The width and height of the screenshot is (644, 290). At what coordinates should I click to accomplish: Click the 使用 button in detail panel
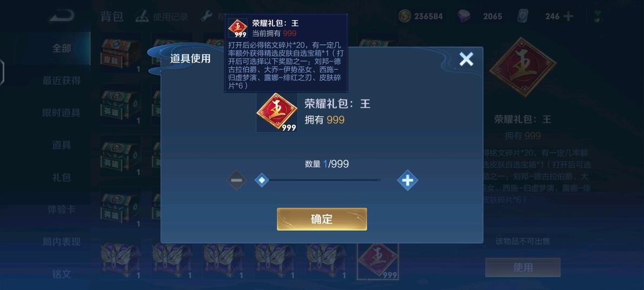point(522,267)
